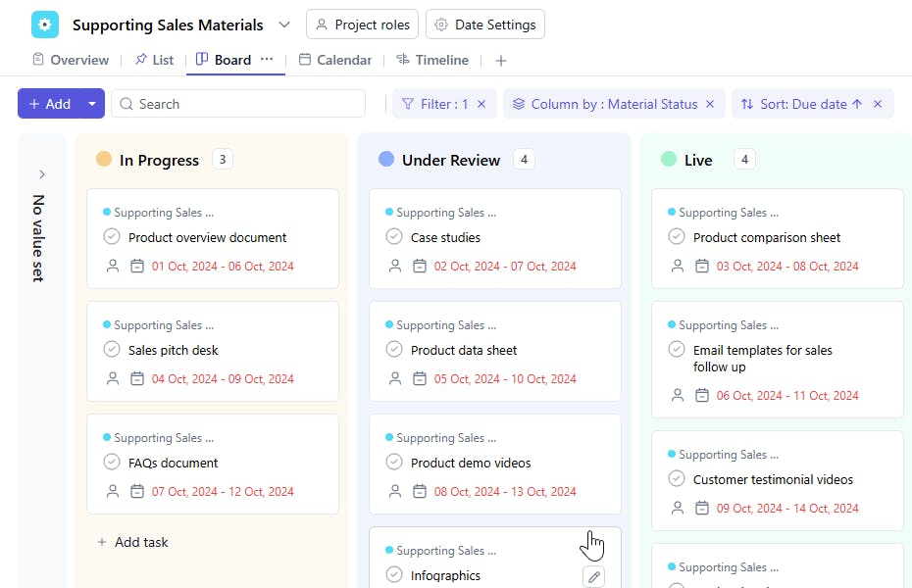Image resolution: width=912 pixels, height=588 pixels.
Task: Click the Supporting Sales Materials project icon
Action: [x=45, y=24]
